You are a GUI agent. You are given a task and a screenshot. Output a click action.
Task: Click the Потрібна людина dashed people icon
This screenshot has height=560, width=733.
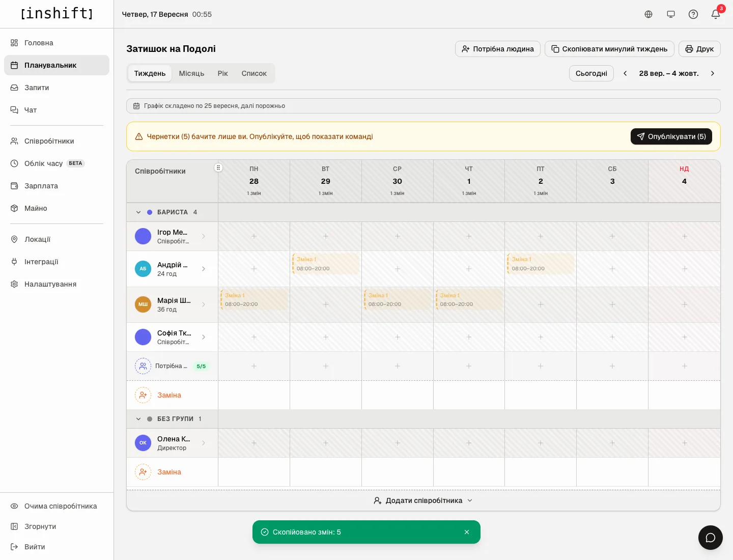click(x=143, y=366)
